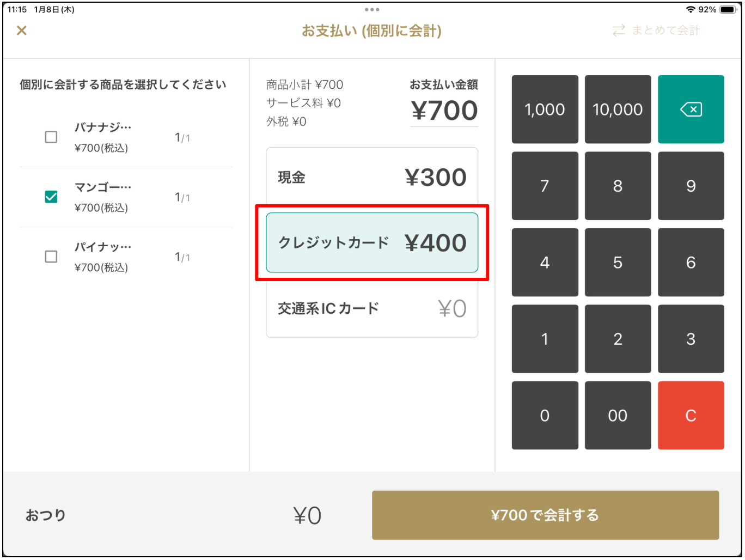Viewport: 745px width, 560px height.
Task: Check the パイナッ… item checkbox
Action: click(51, 257)
